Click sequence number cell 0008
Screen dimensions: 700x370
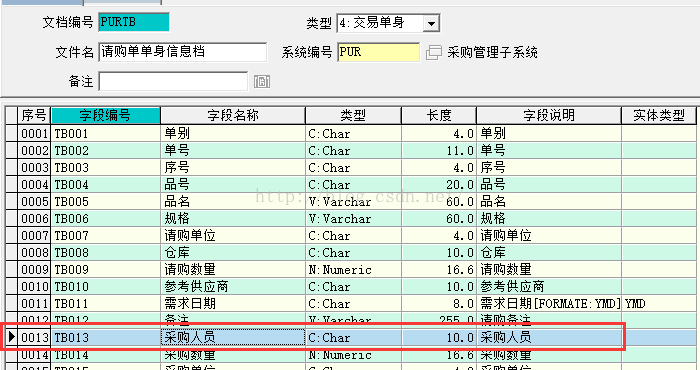[x=34, y=252]
